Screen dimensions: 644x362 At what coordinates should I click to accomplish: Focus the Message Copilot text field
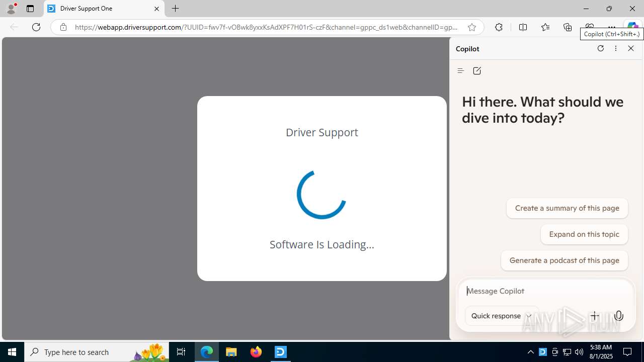point(546,291)
